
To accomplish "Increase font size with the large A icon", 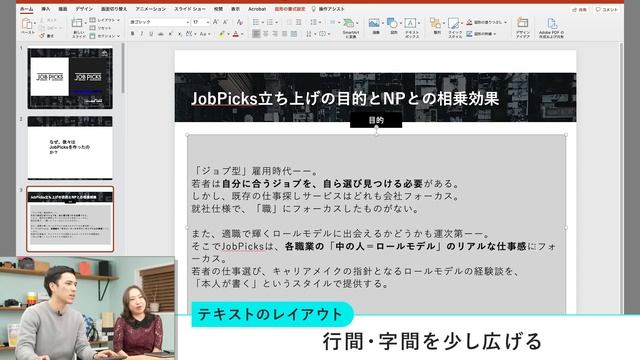I will coord(216,22).
